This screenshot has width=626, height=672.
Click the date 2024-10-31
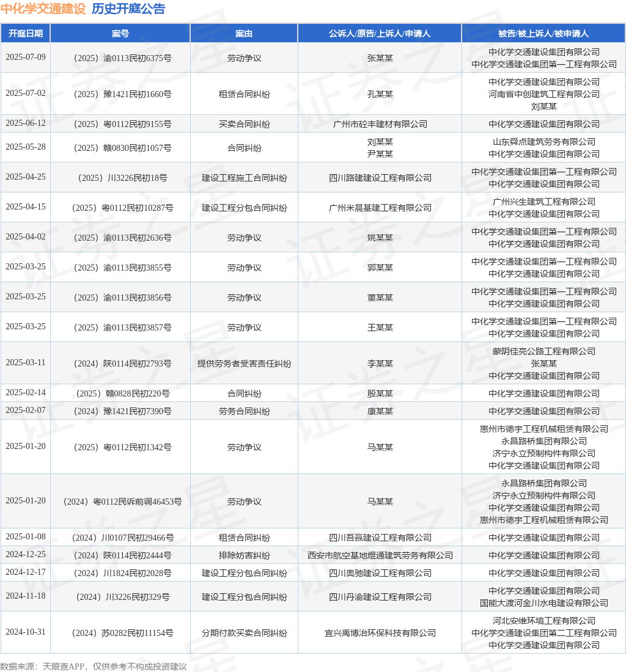(26, 632)
